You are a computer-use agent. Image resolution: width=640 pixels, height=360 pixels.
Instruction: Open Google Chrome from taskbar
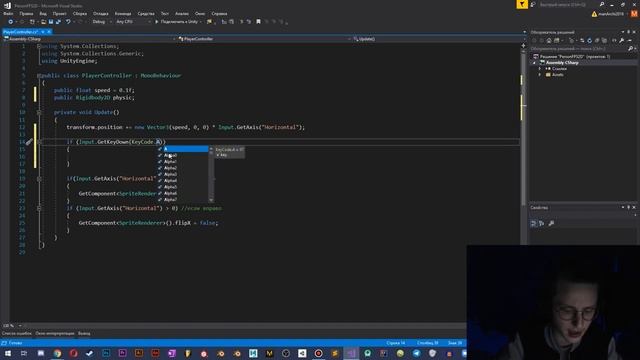point(57,353)
